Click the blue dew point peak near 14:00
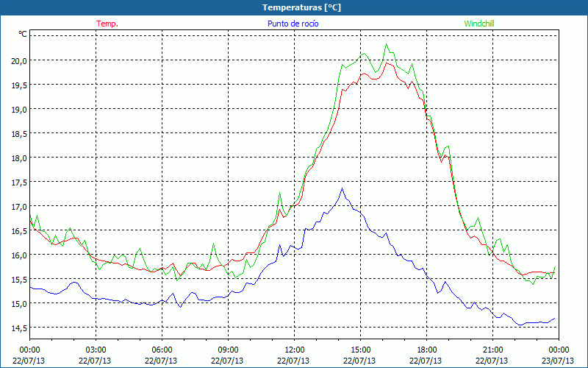Viewport: 588px width, 368px height. point(342,188)
